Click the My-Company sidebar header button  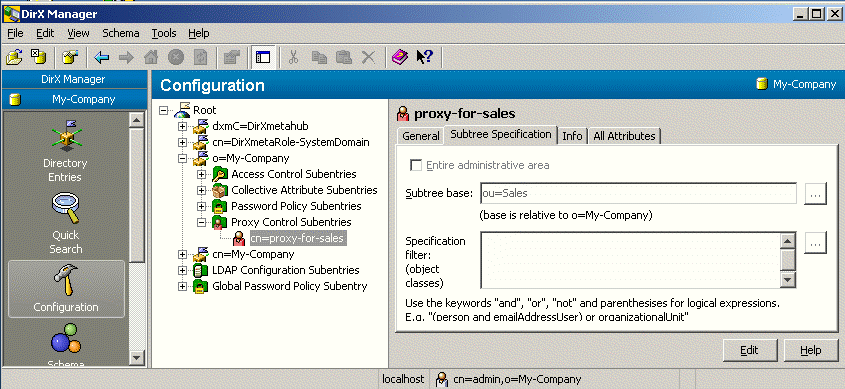[x=74, y=100]
